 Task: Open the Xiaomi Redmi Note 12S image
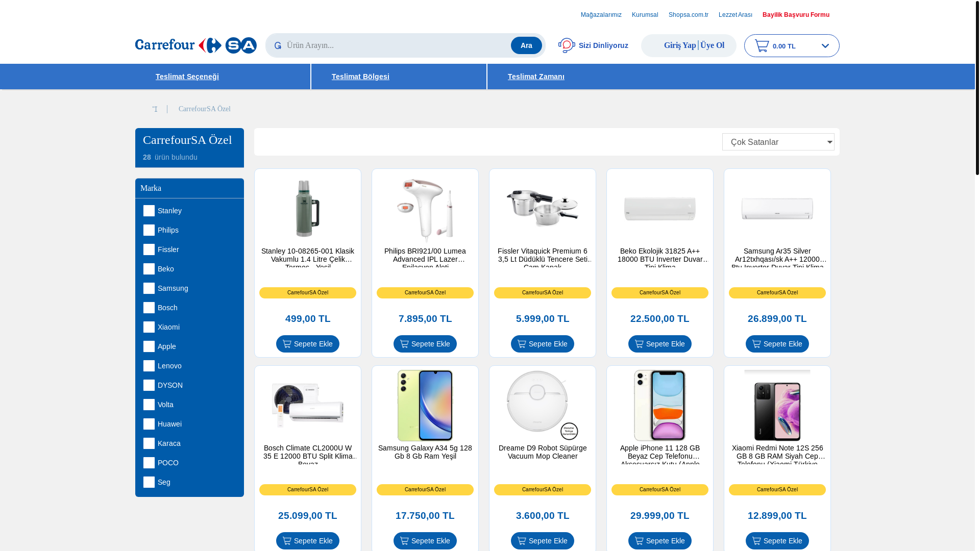click(777, 406)
